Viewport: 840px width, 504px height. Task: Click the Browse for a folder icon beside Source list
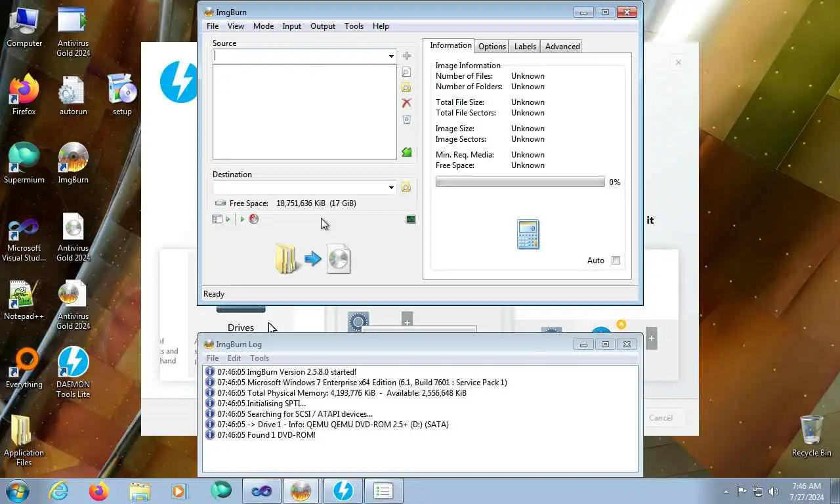pos(406,87)
